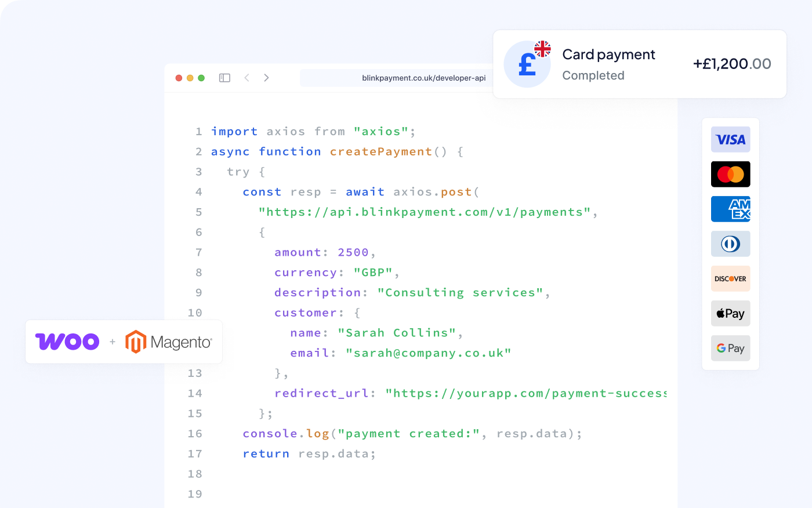Select the Mastercard payment icon
This screenshot has width=812, height=508.
click(730, 175)
